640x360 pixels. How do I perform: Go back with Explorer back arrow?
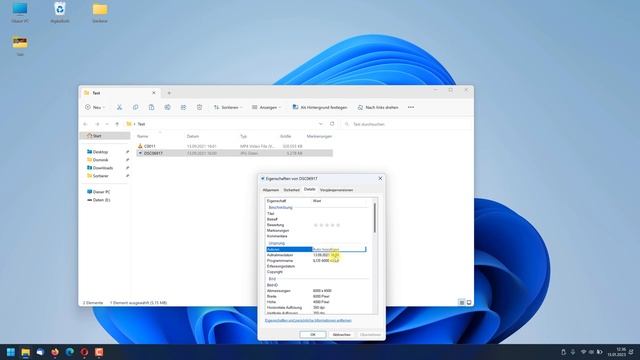85,124
